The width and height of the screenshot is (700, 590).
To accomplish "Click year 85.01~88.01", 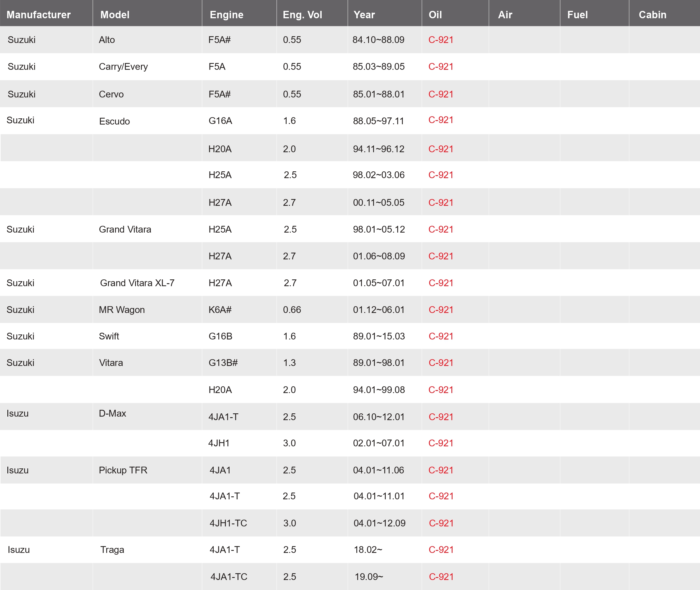I will tap(378, 94).
